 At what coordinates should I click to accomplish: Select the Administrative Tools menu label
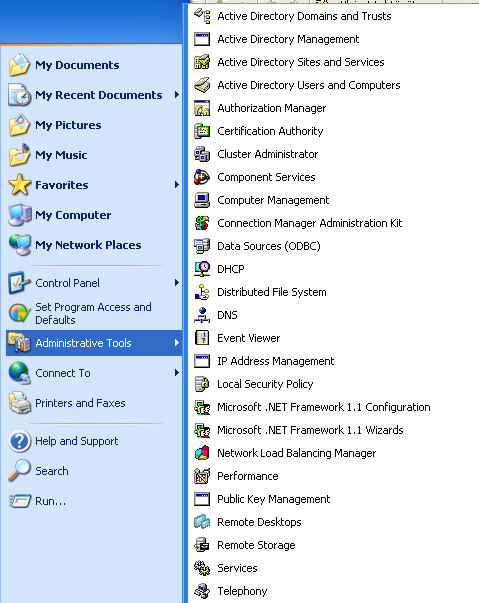click(83, 343)
